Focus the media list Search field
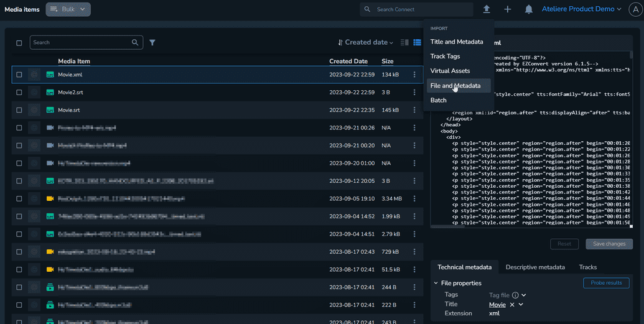Viewport: 644px width, 324px height. [x=86, y=42]
